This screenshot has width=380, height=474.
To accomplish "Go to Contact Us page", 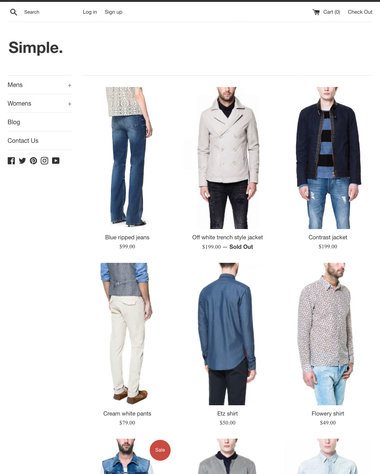I will click(23, 141).
